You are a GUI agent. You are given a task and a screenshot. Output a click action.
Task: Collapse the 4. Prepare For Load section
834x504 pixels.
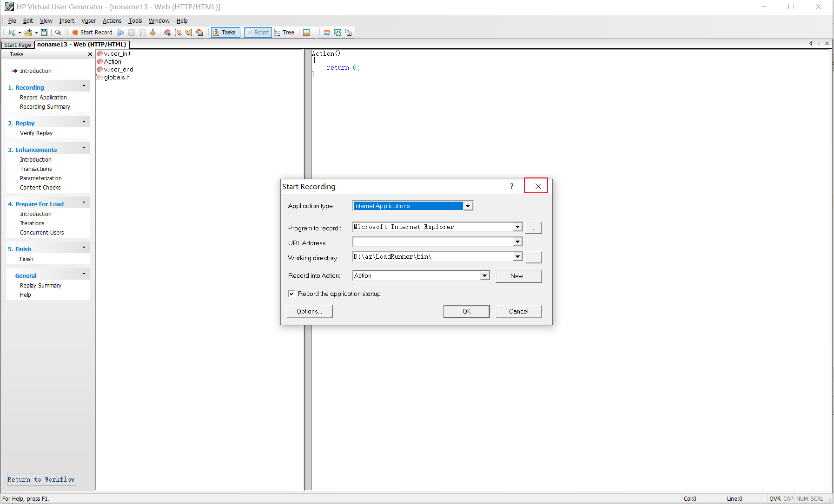[84, 203]
